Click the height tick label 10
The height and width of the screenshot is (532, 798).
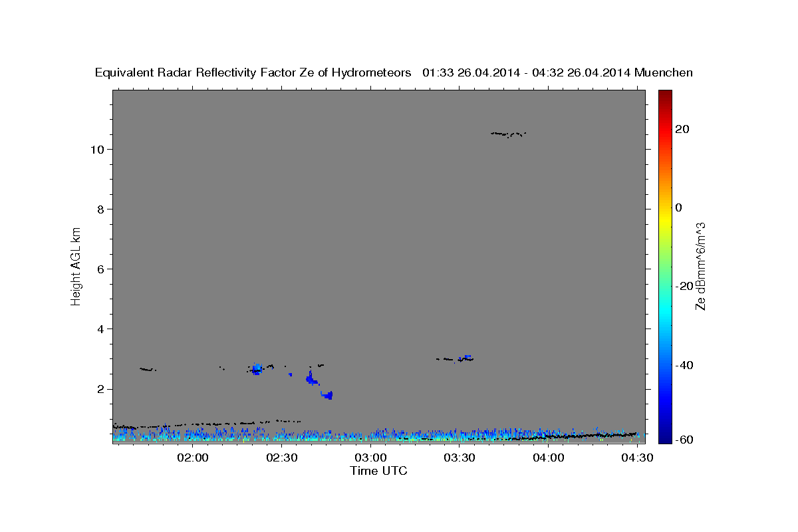click(x=98, y=150)
